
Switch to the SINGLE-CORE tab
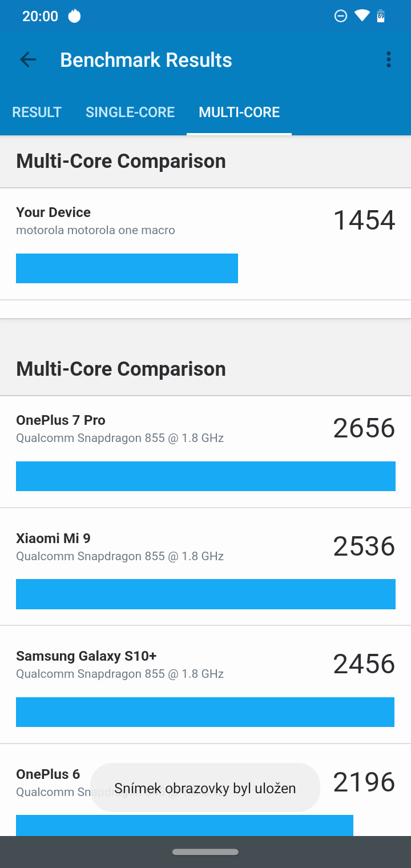[x=130, y=112]
